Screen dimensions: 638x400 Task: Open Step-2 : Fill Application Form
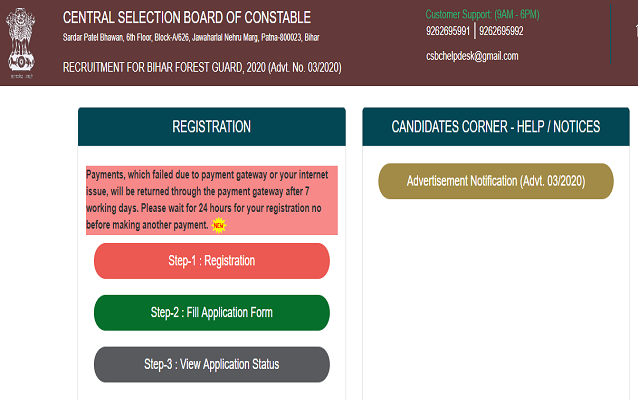point(211,313)
